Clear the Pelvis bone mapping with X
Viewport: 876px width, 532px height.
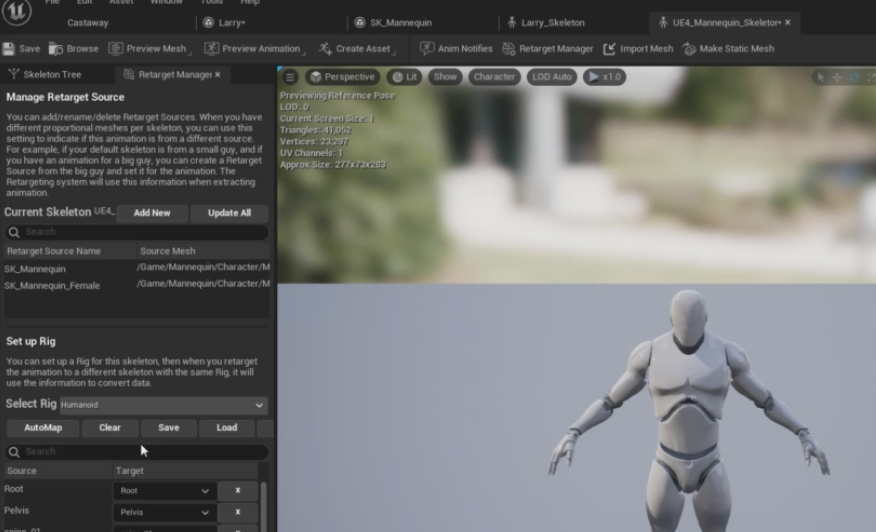[x=238, y=512]
